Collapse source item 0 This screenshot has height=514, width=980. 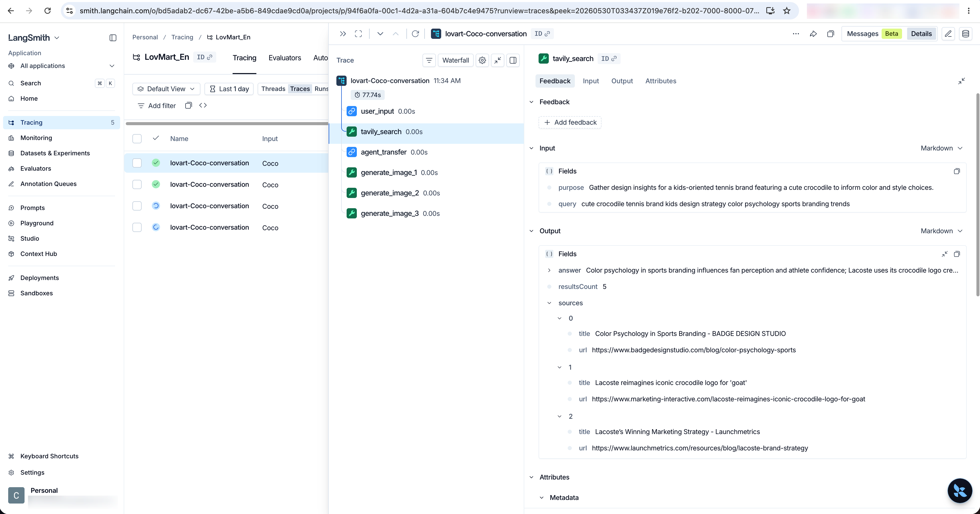point(559,318)
